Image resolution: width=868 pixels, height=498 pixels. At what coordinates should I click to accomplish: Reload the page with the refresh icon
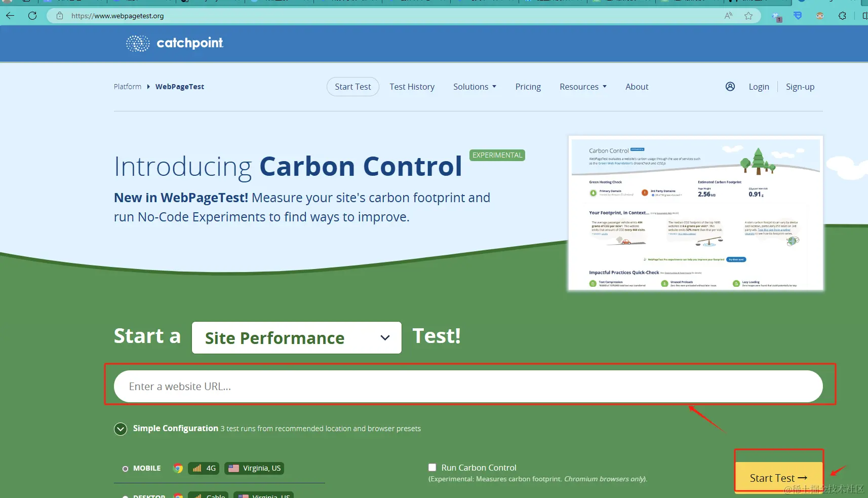coord(32,16)
